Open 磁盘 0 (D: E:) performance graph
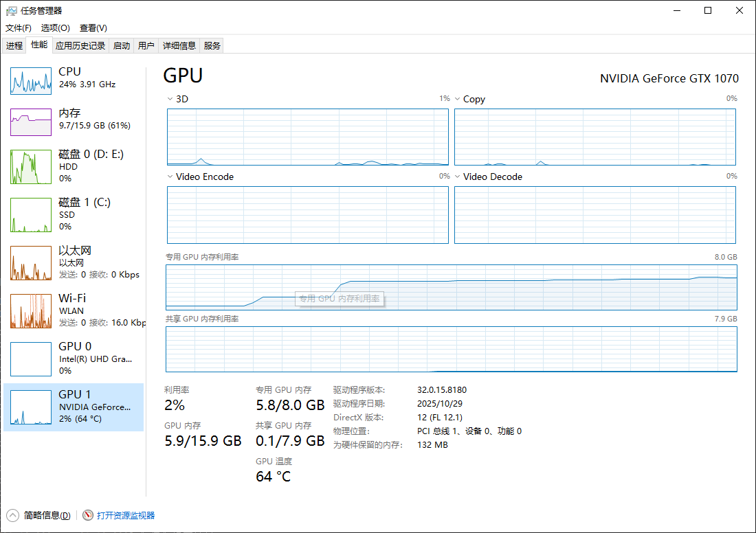 [31, 167]
